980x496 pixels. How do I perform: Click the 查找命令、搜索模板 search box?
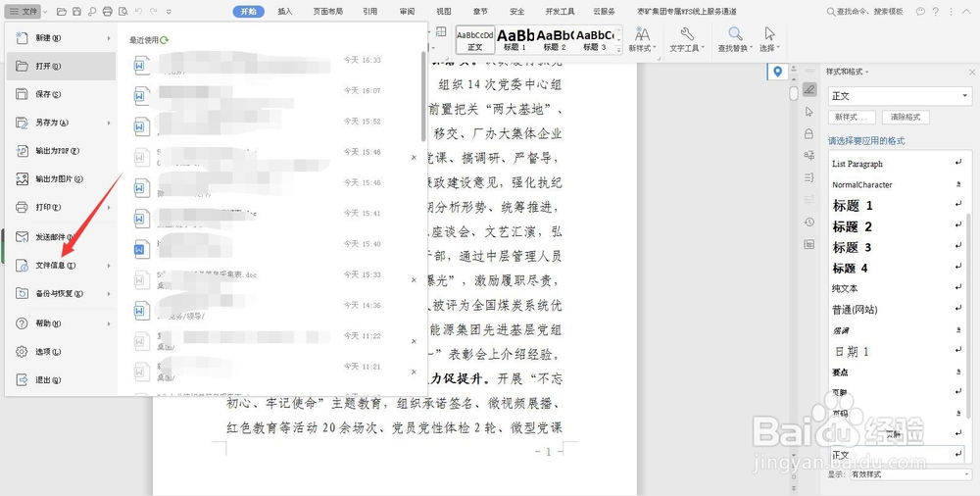(864, 11)
